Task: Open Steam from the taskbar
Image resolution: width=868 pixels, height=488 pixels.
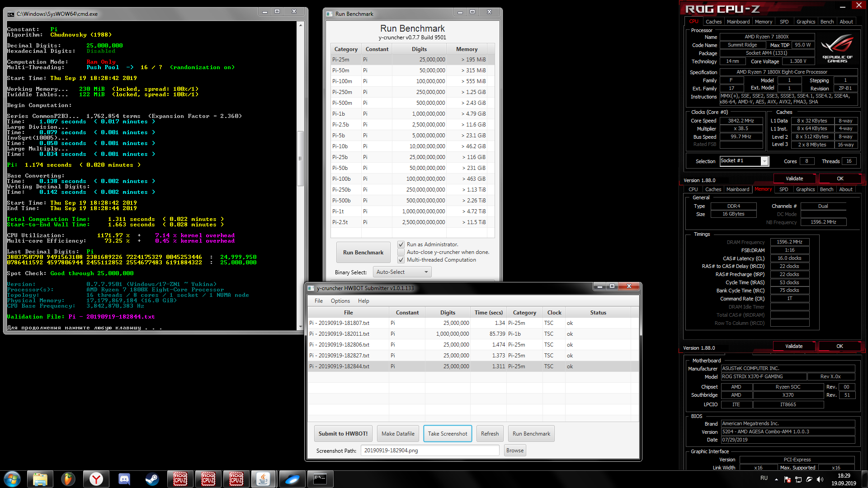Action: click(152, 479)
